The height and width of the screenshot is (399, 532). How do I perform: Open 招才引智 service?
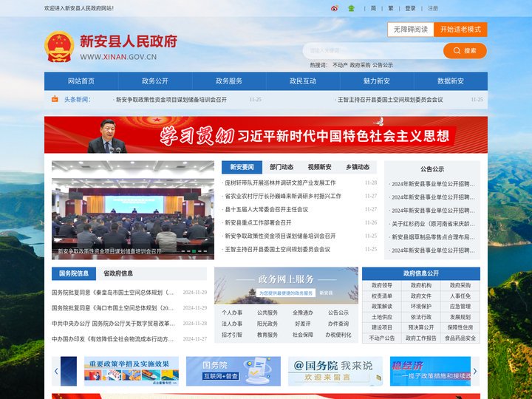tap(232, 335)
